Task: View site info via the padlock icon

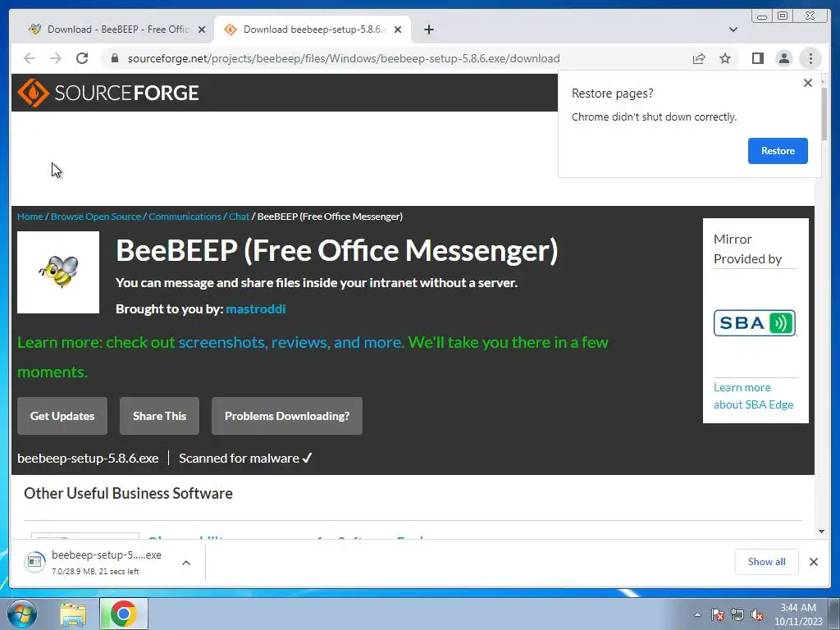Action: click(115, 58)
